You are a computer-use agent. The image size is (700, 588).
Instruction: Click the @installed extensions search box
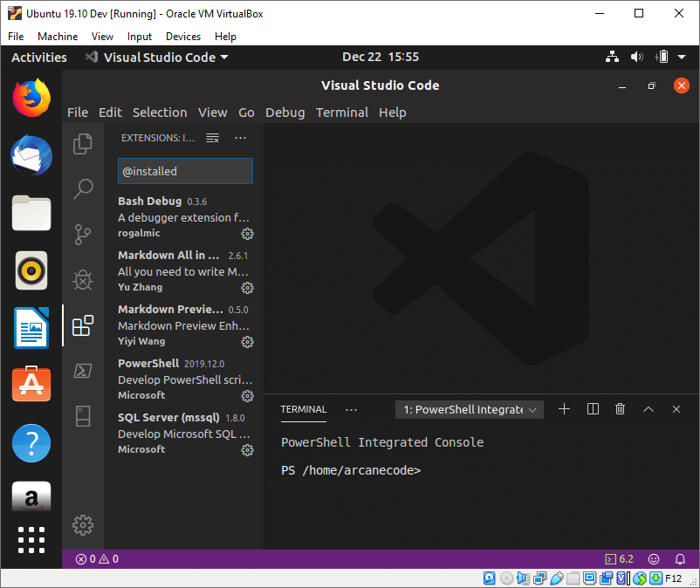185,171
